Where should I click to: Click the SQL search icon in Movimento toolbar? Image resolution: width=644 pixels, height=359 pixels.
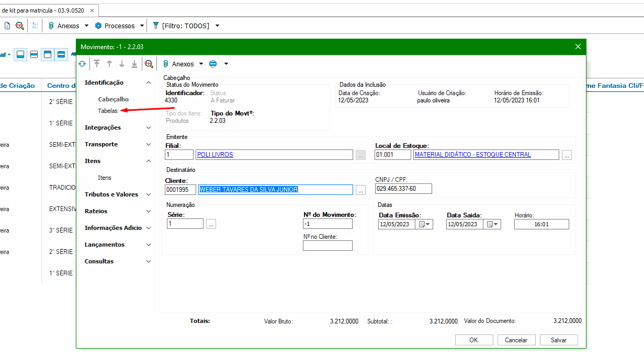(x=149, y=64)
